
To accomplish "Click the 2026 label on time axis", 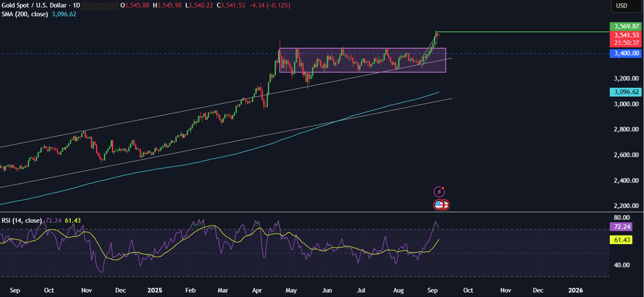I will pyautogui.click(x=576, y=290).
